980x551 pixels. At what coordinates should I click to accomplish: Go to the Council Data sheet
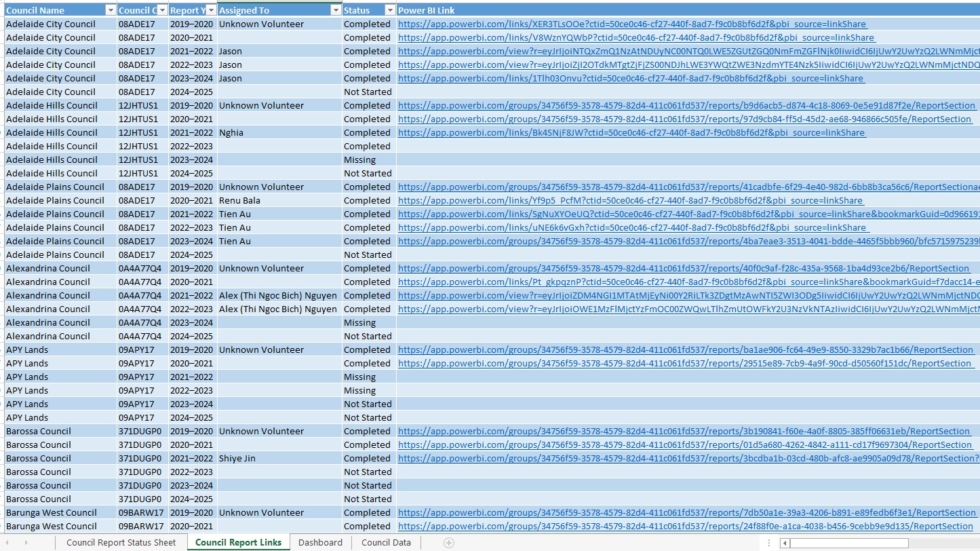tap(386, 543)
